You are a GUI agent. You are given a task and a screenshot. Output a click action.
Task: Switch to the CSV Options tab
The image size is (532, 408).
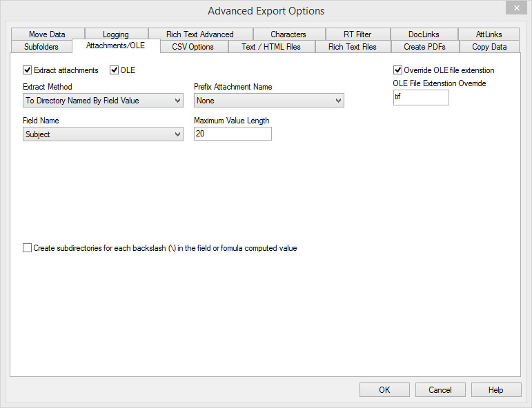[193, 47]
